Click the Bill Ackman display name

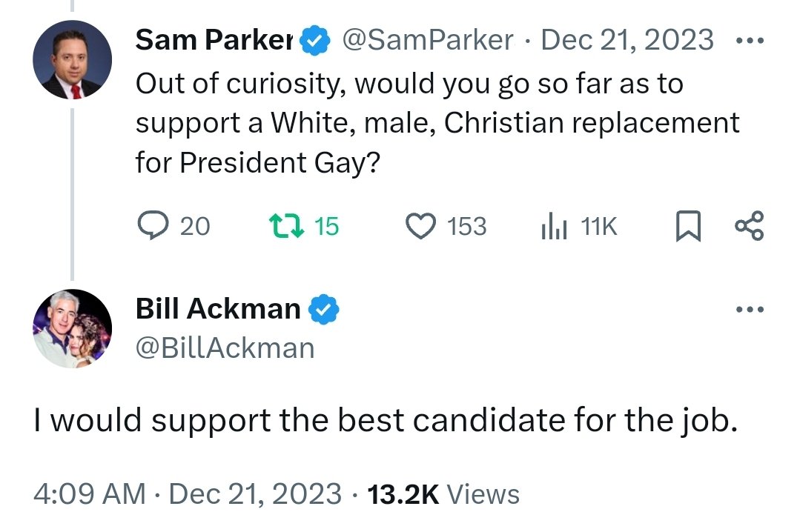(x=218, y=309)
